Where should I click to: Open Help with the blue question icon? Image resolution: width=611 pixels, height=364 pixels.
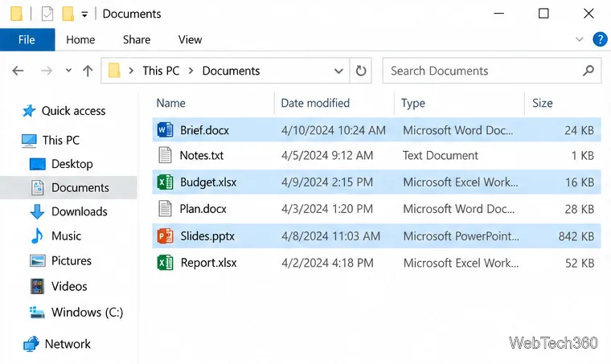click(600, 39)
